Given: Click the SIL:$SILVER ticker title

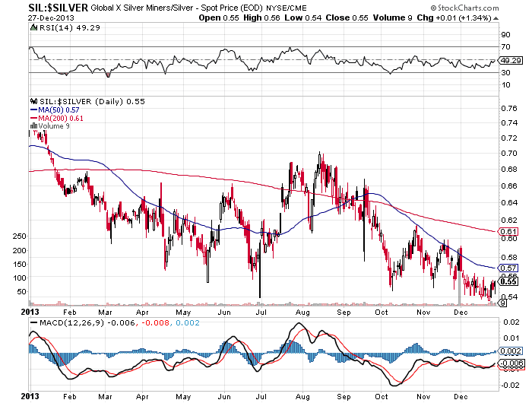Looking at the screenshot, I should point(58,8).
